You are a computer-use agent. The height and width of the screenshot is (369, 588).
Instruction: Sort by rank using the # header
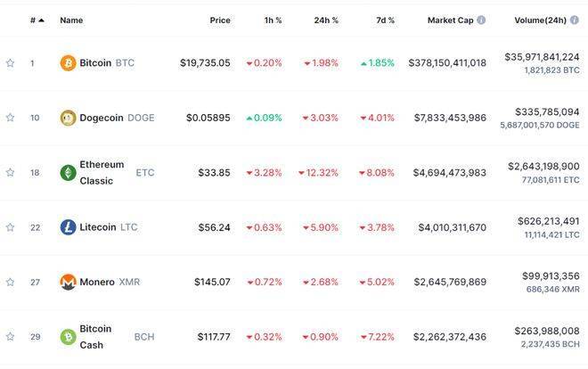[x=37, y=20]
